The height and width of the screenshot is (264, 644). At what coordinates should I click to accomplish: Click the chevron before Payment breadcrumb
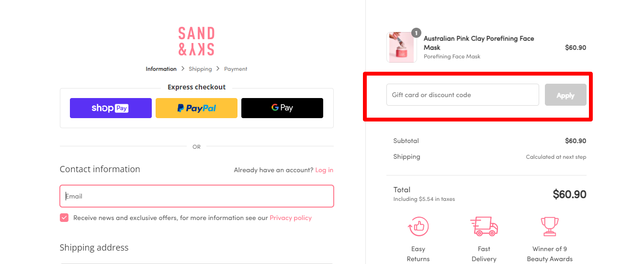(218, 69)
